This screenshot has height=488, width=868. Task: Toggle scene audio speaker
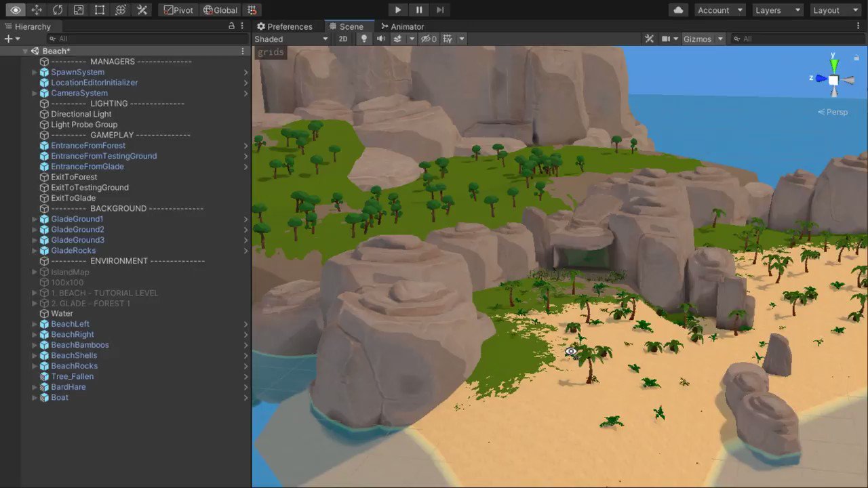(381, 39)
